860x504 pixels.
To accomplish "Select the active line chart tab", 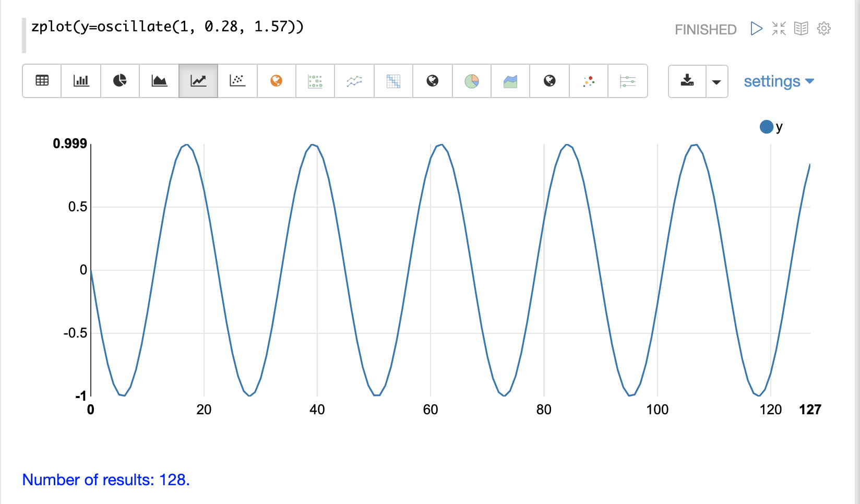I will coord(198,81).
